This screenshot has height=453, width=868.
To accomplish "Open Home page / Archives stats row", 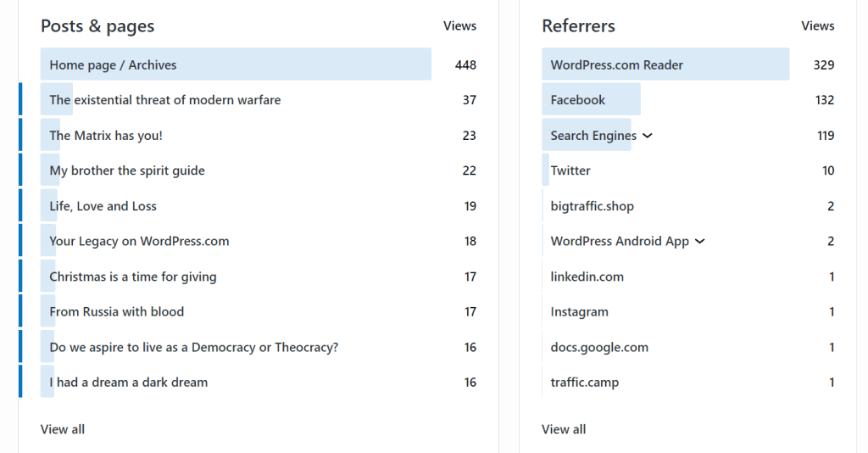I will point(113,65).
